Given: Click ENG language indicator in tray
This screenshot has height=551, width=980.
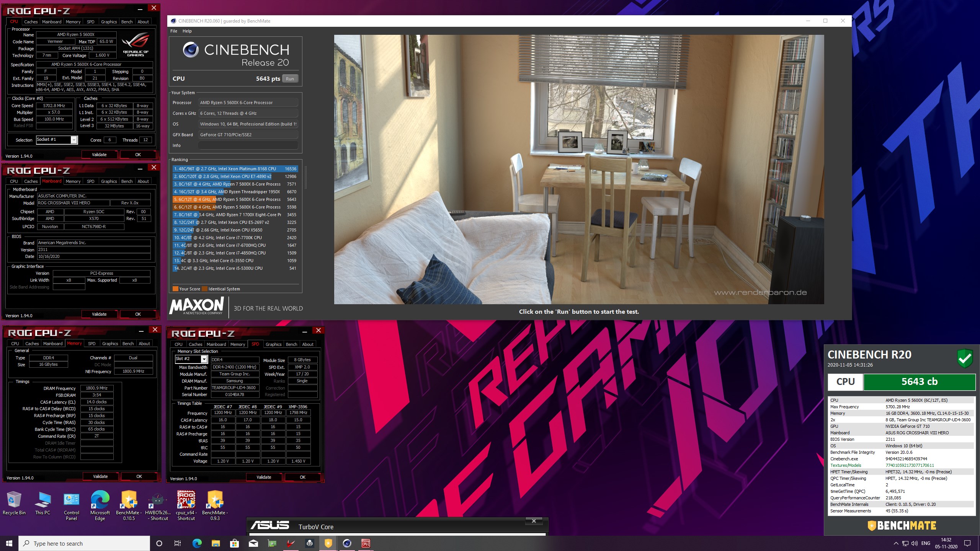Looking at the screenshot, I should 926,543.
